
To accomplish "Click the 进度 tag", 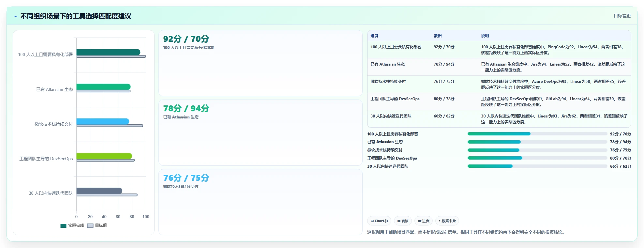I will [424, 221].
